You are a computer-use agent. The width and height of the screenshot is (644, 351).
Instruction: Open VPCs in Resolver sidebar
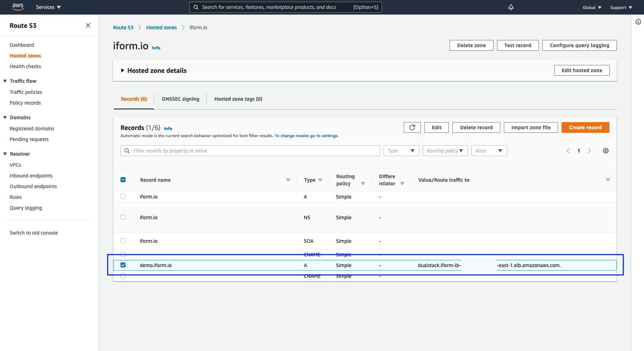pos(15,165)
